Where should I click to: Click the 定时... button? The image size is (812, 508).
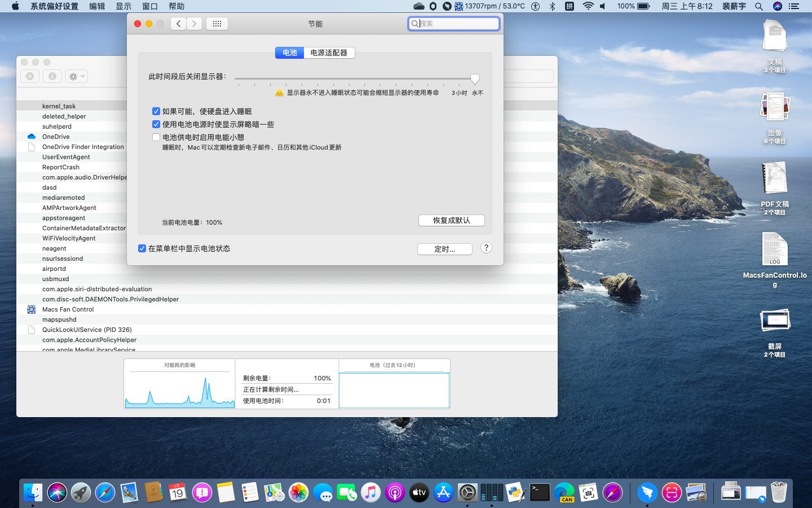pyautogui.click(x=444, y=249)
